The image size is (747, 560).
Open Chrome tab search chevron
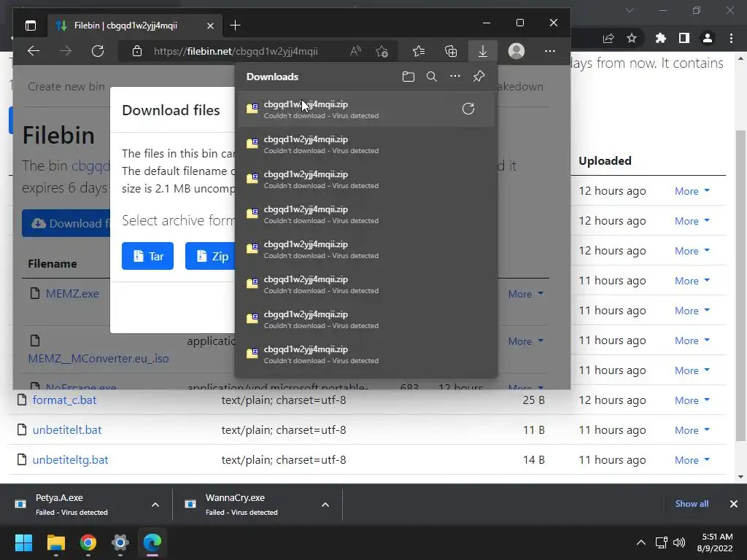(630, 10)
